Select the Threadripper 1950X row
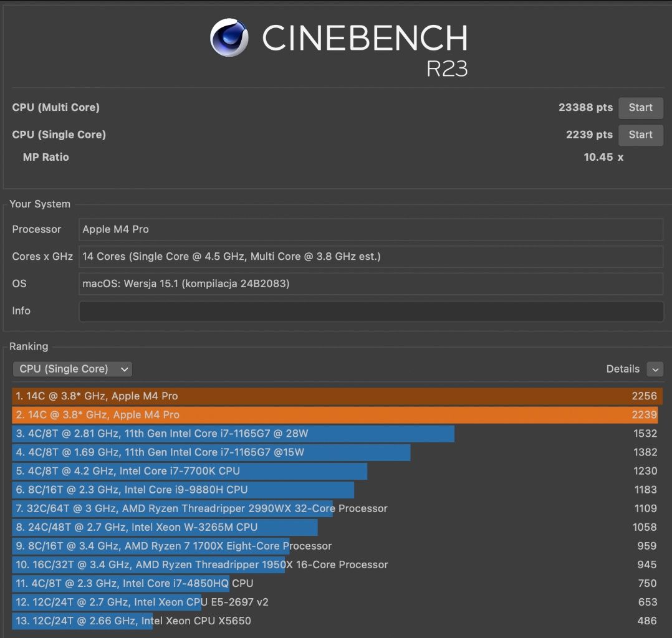The height and width of the screenshot is (638, 672). (337, 564)
